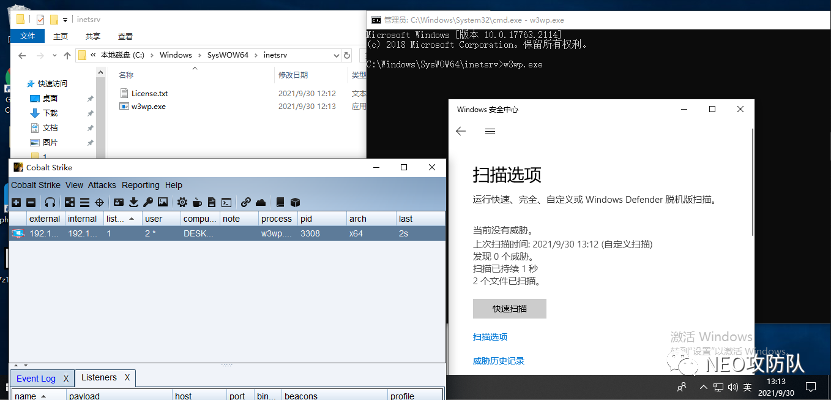Open the 共享 tab in Explorer ribbon

tap(93, 37)
